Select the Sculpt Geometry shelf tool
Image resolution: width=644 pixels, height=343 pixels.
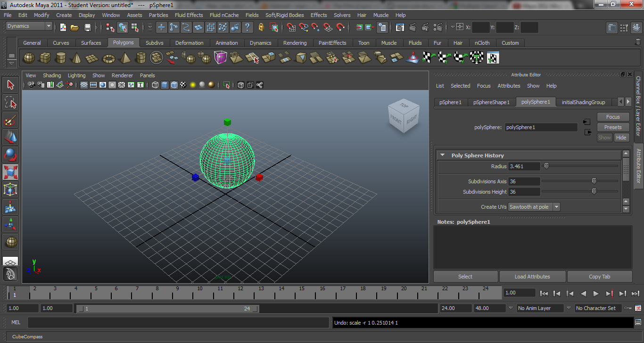[413, 57]
